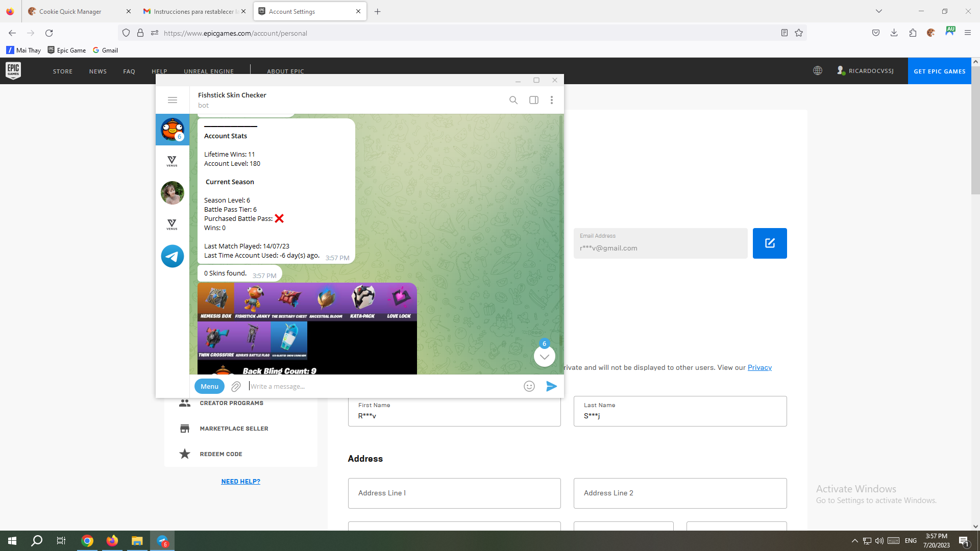
Task: Click Last Name field
Action: pos(680,411)
